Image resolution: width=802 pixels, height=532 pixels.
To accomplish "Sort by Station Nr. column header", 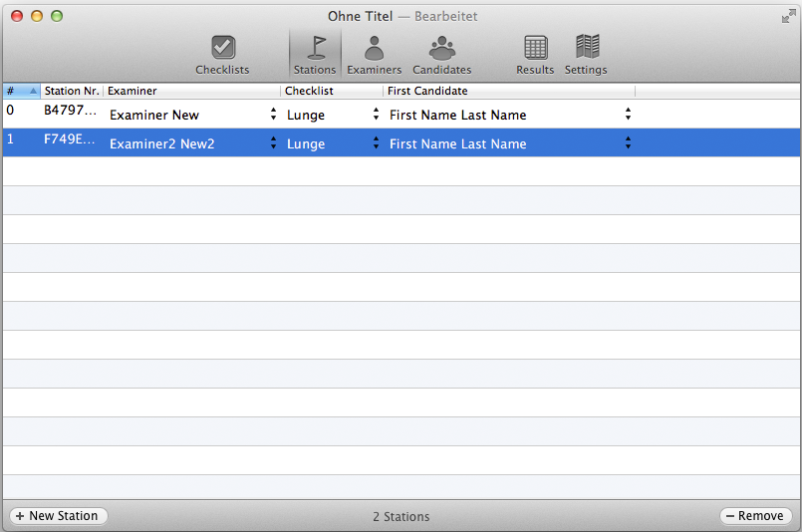I will click(x=72, y=91).
